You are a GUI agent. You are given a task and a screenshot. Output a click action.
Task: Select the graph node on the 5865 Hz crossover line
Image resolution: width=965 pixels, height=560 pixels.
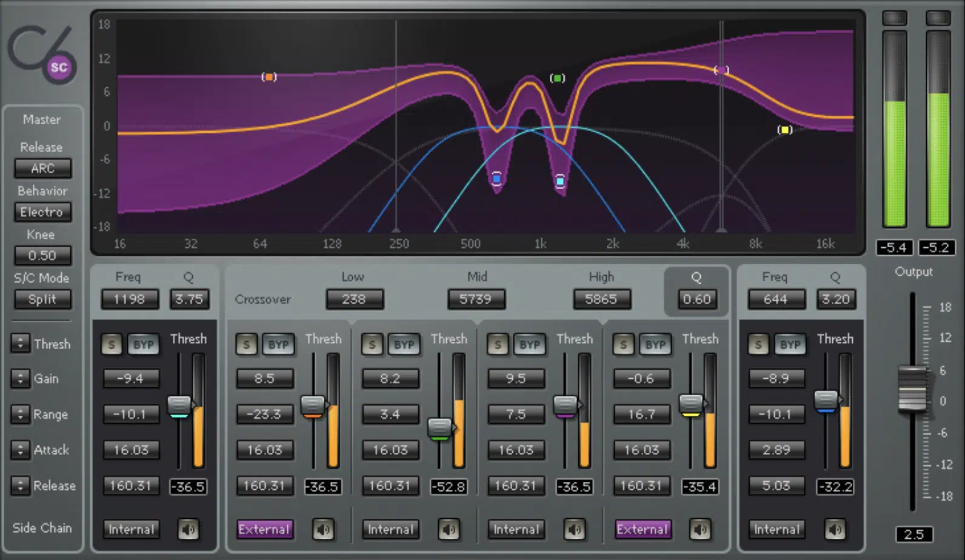(x=721, y=70)
